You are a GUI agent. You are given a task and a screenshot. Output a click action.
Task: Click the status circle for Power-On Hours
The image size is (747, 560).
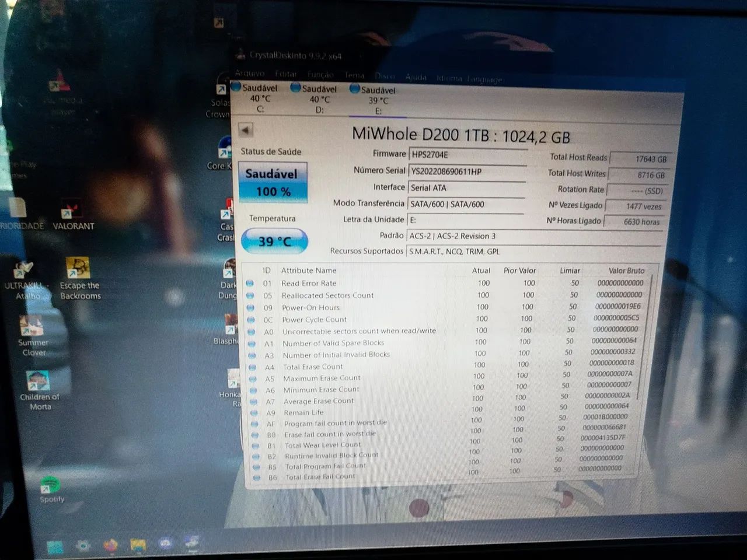(251, 307)
